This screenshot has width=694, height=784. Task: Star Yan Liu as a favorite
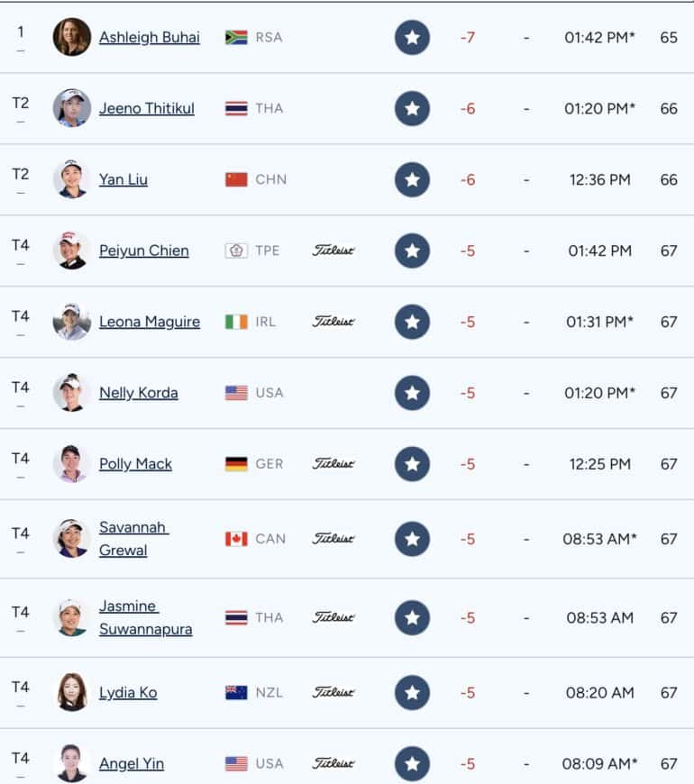[x=412, y=179]
